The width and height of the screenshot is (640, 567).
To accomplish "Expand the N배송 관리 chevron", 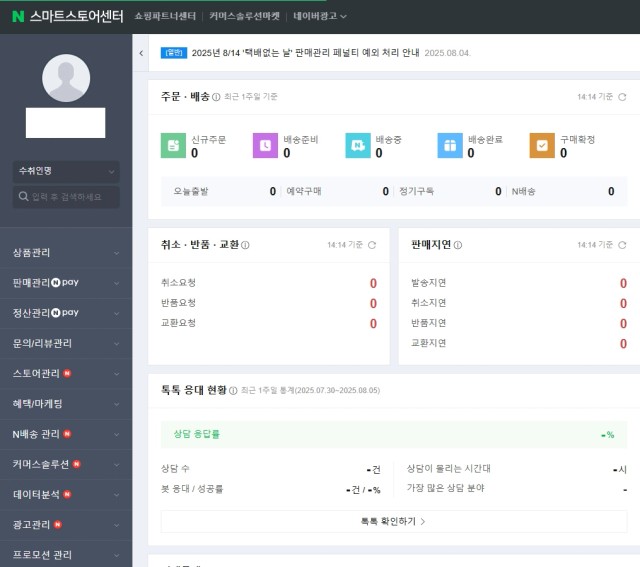I will [116, 434].
